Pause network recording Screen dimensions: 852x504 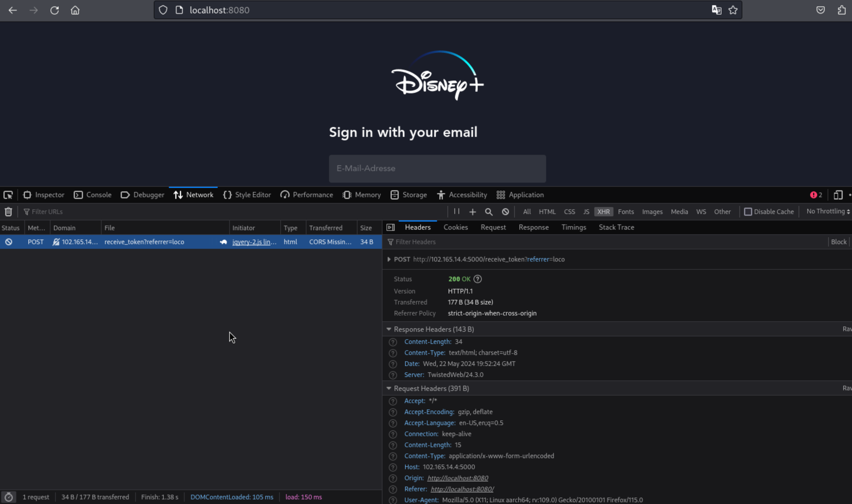tap(456, 212)
